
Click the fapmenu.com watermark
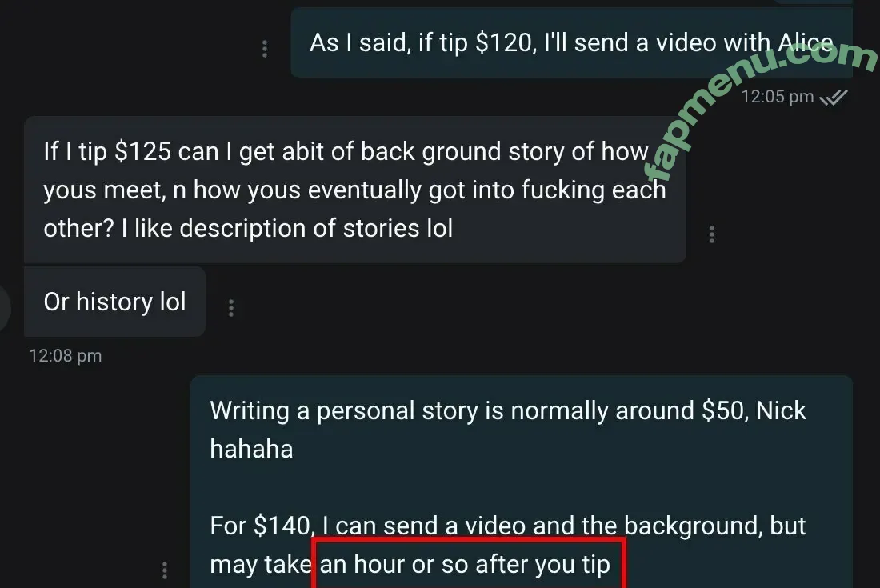(x=761, y=106)
